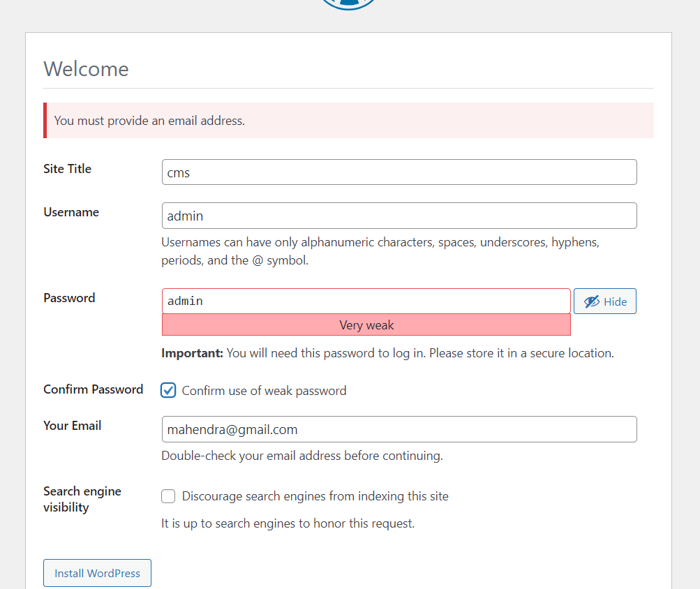Click into the Username text field
Image resolution: width=700 pixels, height=589 pixels.
[399, 216]
